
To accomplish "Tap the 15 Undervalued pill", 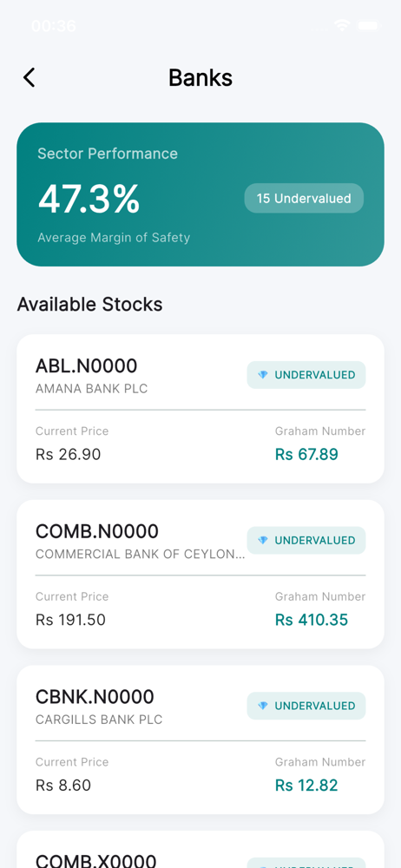I will [304, 198].
